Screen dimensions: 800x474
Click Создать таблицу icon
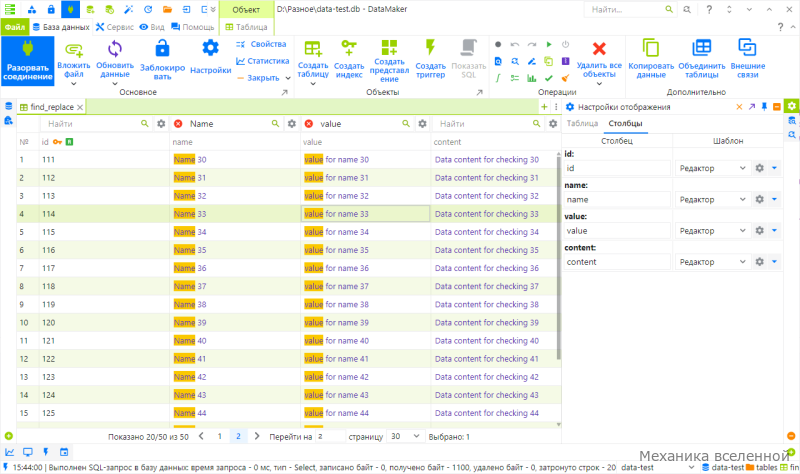tap(313, 49)
